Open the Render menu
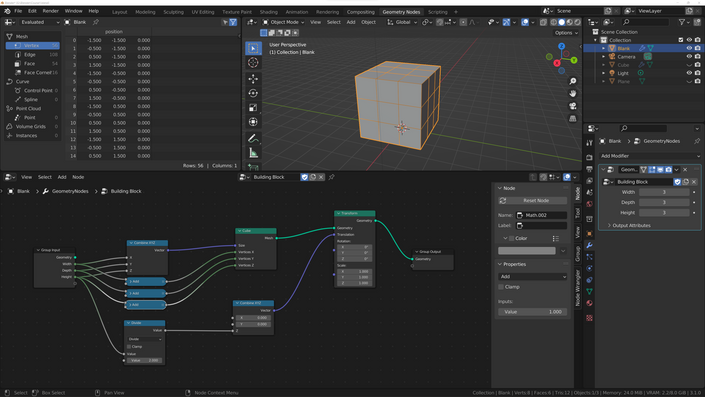The height and width of the screenshot is (397, 705). click(x=50, y=11)
